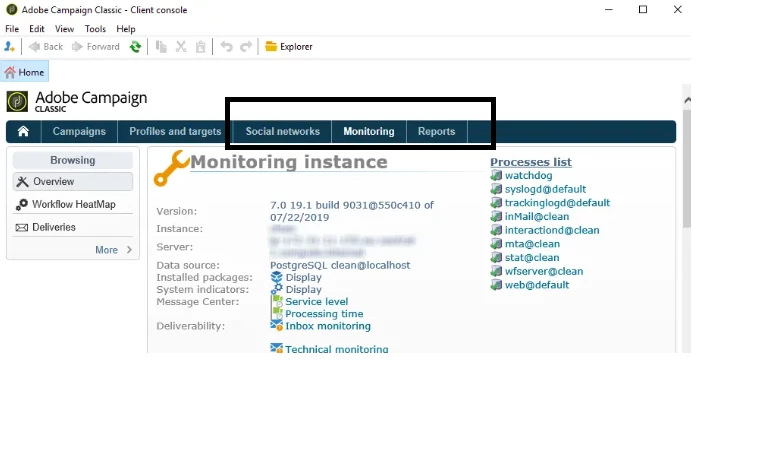This screenshot has width=762, height=473.
Task: Open the web@default process
Action: pos(537,285)
